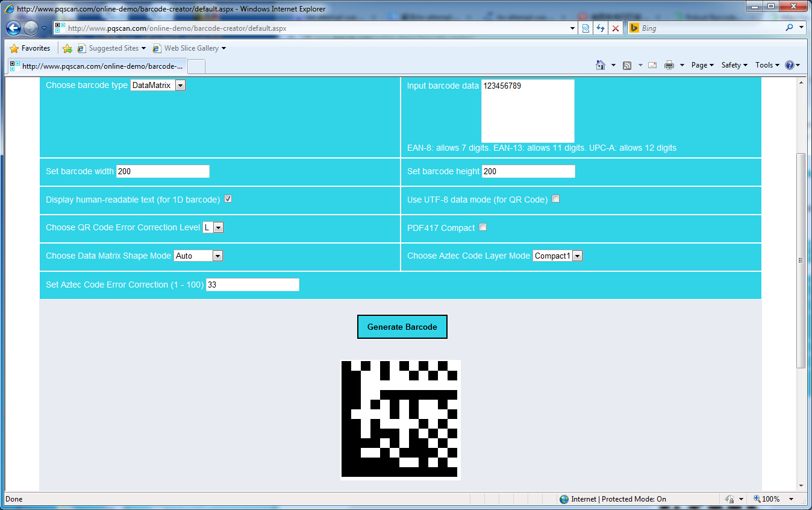Enable Use UTF-8 data mode checkbox

(556, 199)
